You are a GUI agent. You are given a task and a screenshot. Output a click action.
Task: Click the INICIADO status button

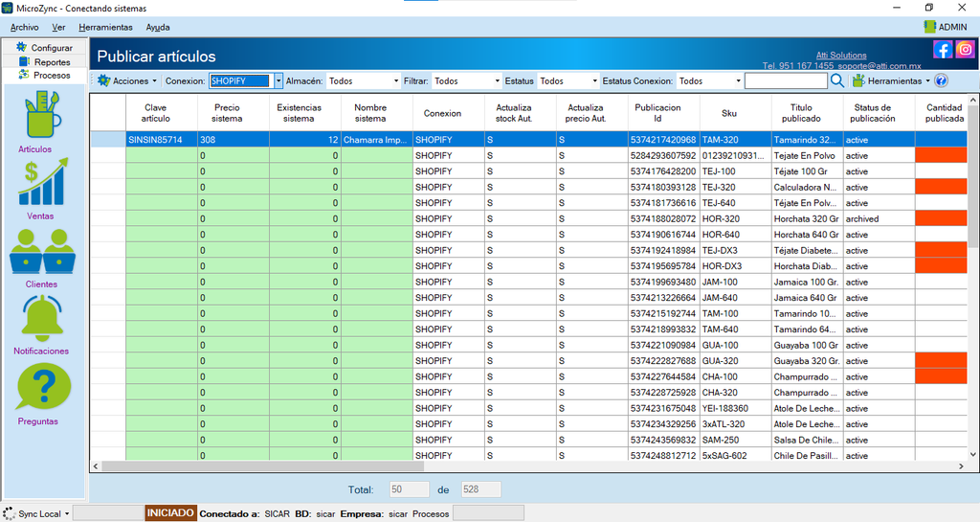[170, 513]
